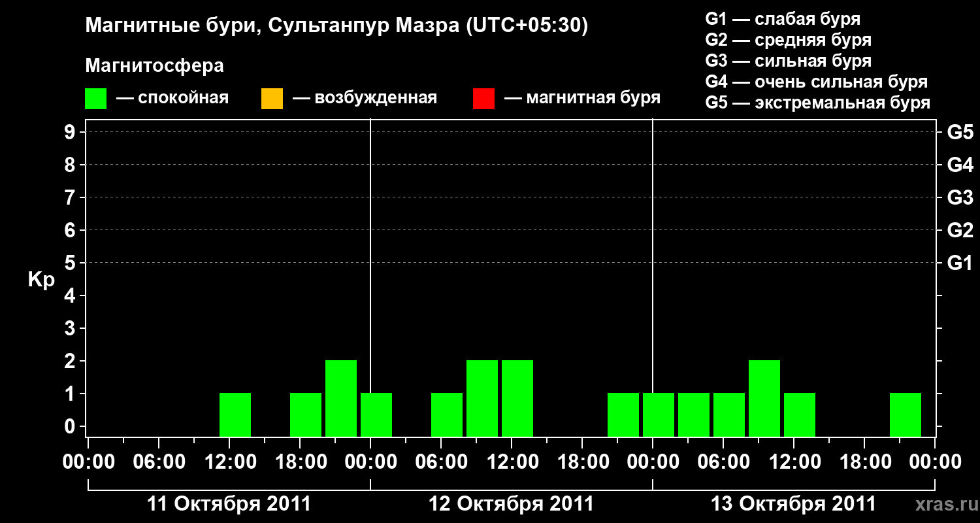Click the 'Магнитосфера' heading
This screenshot has width=980, height=523.
[154, 66]
